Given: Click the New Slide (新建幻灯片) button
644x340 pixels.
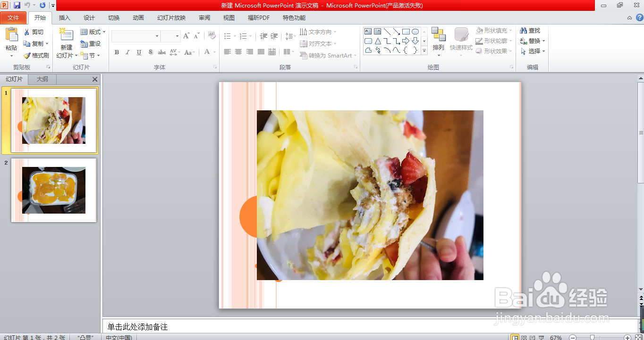Looking at the screenshot, I should (67, 42).
